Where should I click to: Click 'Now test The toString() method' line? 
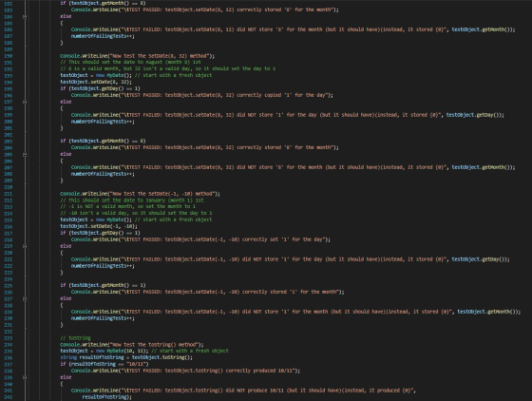[x=132, y=345]
